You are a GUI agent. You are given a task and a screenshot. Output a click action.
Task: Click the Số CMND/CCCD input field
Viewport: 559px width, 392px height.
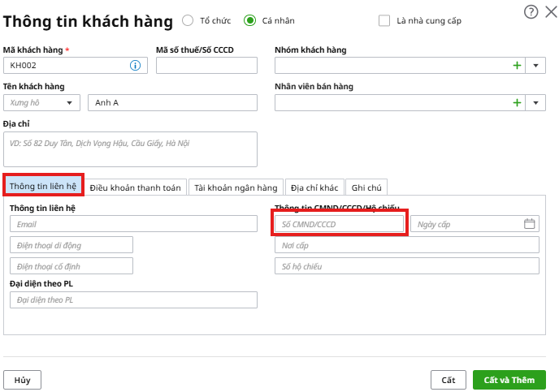tap(338, 224)
